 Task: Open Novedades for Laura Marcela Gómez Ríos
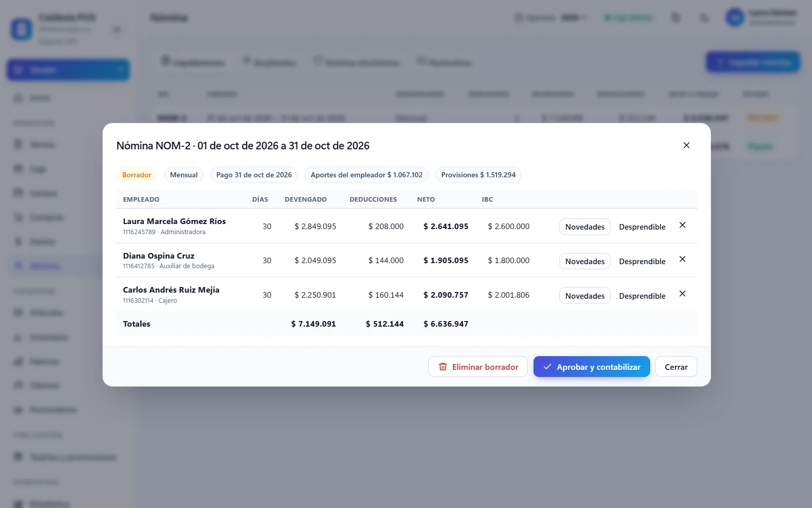click(585, 227)
